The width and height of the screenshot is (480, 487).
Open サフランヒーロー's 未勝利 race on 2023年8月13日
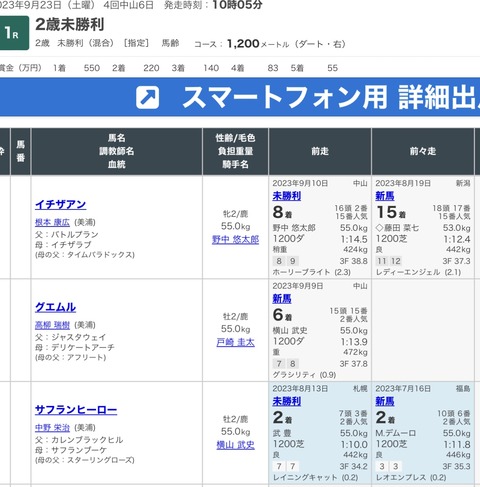tap(287, 401)
